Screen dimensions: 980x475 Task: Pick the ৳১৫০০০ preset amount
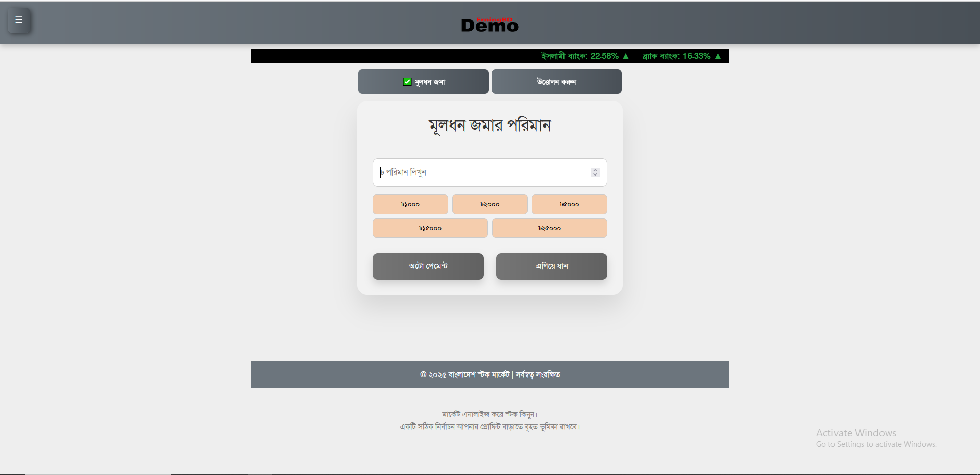tap(430, 228)
